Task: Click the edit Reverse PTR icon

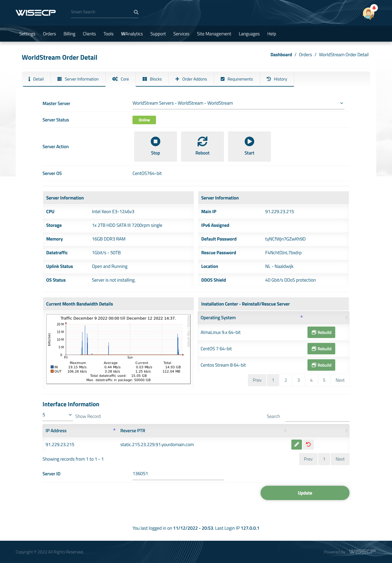Action: point(297,444)
